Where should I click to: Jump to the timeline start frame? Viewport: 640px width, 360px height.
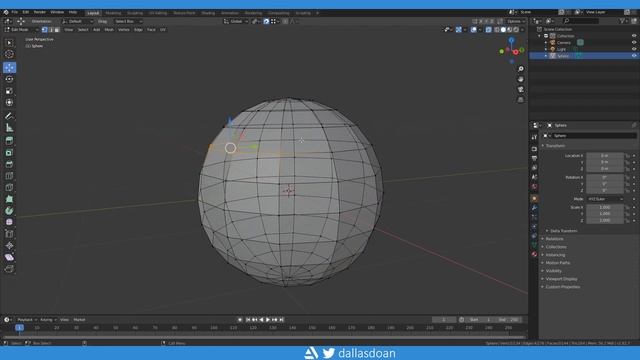click(247, 320)
